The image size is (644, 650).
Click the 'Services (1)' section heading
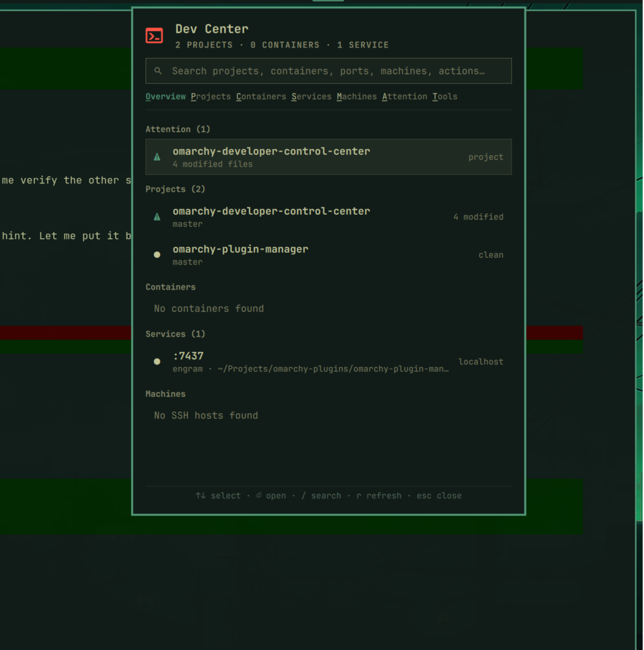click(x=175, y=334)
